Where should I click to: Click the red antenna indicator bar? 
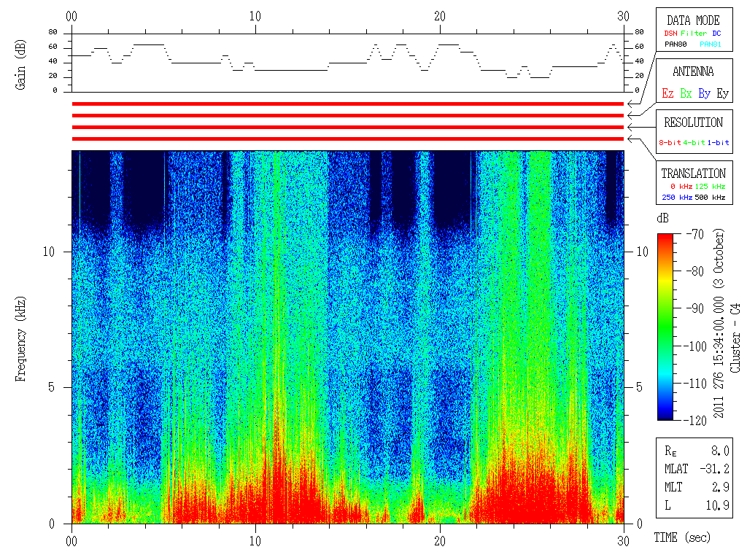pos(348,116)
